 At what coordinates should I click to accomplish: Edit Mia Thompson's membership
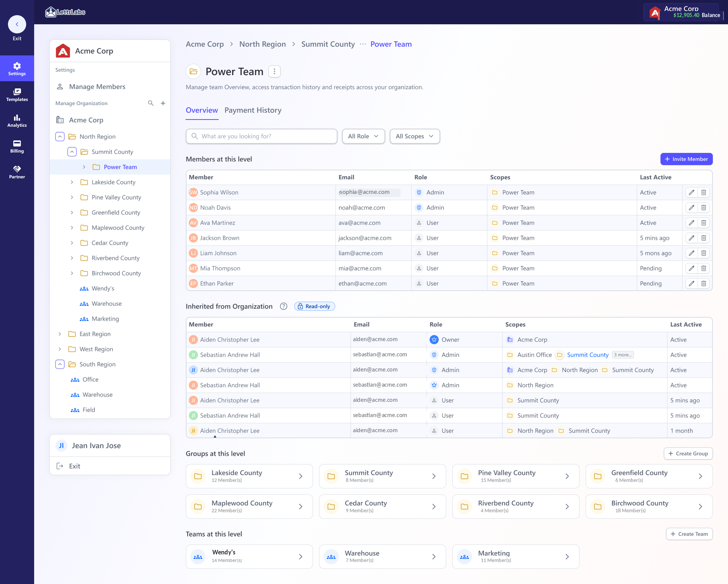[x=692, y=268]
